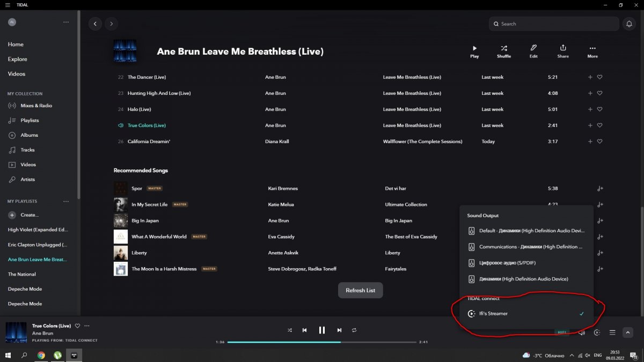Skip to the next track
Viewport: 644px width, 362px height.
click(x=339, y=330)
